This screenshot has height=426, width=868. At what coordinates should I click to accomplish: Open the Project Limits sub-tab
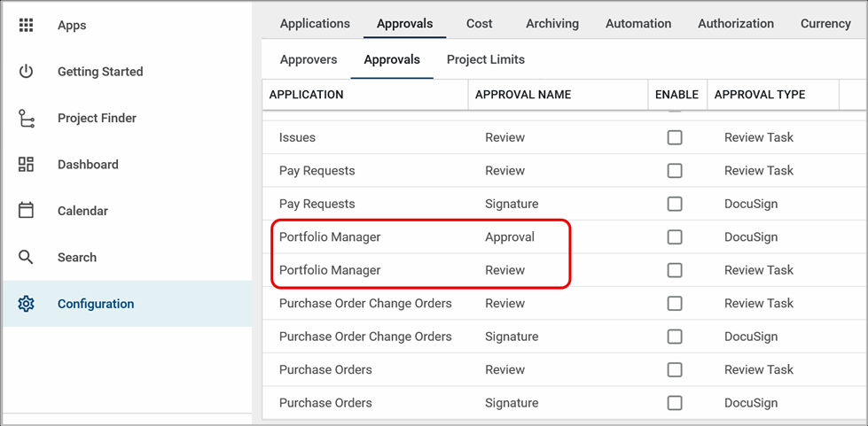[x=485, y=59]
